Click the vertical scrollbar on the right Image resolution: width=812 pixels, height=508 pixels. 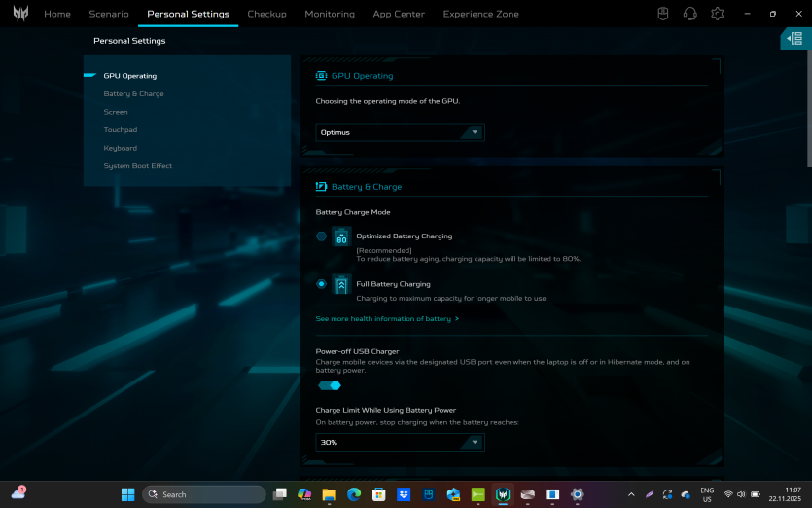pyautogui.click(x=807, y=107)
